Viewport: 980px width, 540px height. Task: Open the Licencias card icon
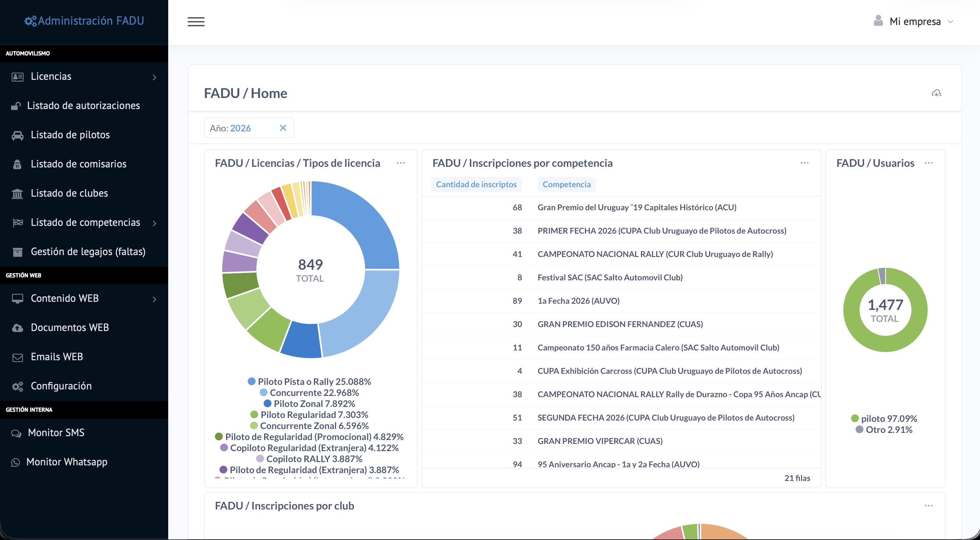(x=18, y=77)
